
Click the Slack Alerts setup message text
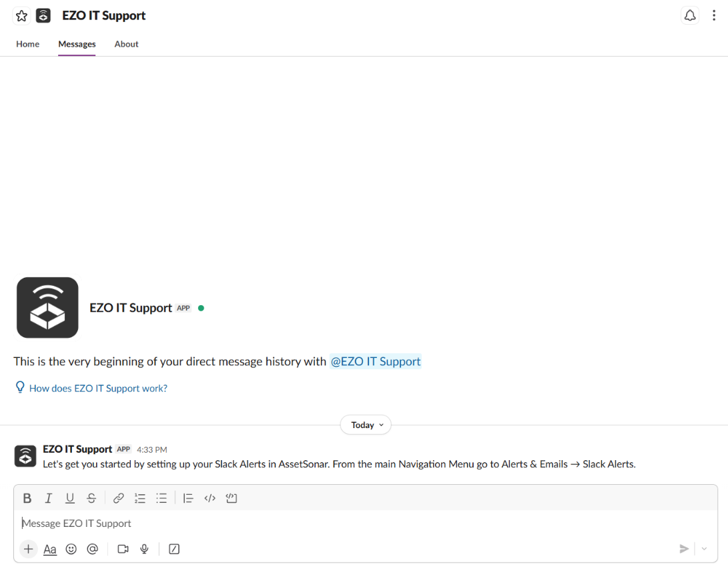point(340,464)
